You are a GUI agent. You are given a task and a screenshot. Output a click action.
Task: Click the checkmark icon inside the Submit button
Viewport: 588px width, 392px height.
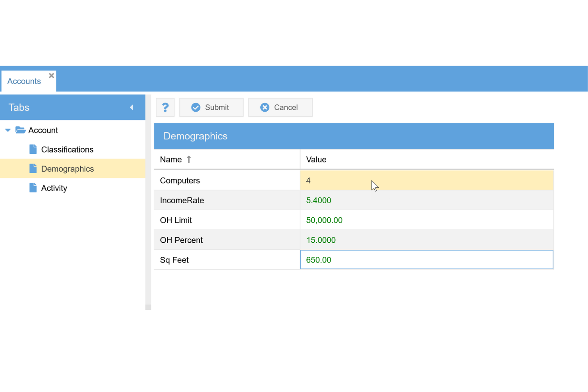(195, 107)
